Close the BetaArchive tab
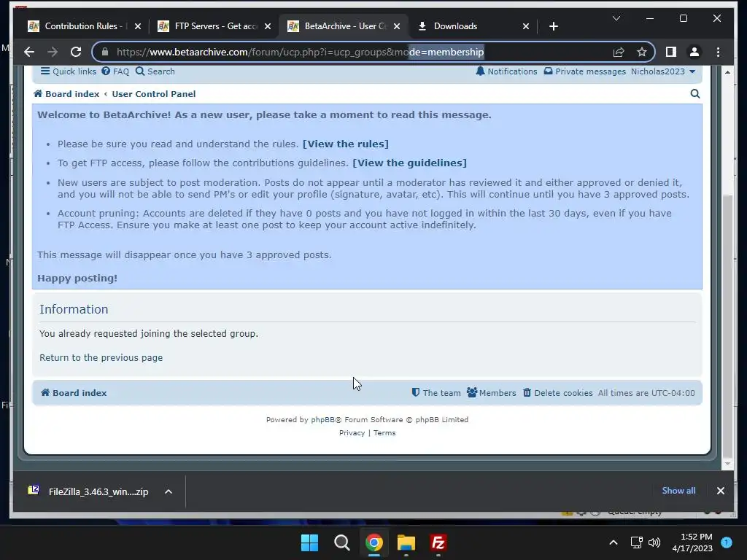 [397, 26]
